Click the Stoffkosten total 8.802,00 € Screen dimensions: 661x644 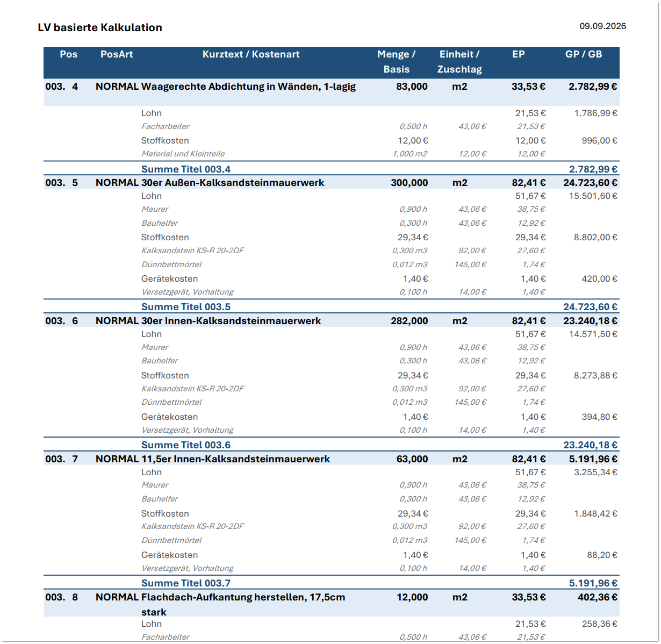pyautogui.click(x=596, y=238)
